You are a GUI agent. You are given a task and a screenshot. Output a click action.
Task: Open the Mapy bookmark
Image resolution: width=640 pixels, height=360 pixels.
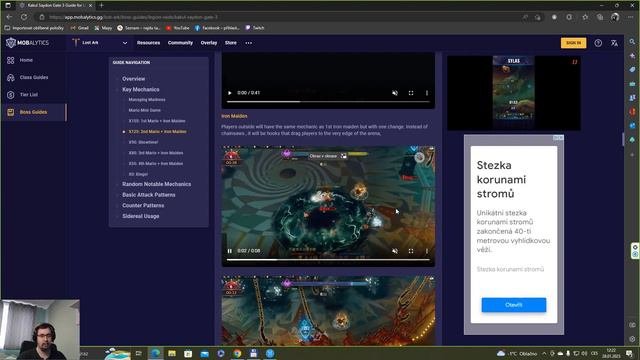coord(103,28)
